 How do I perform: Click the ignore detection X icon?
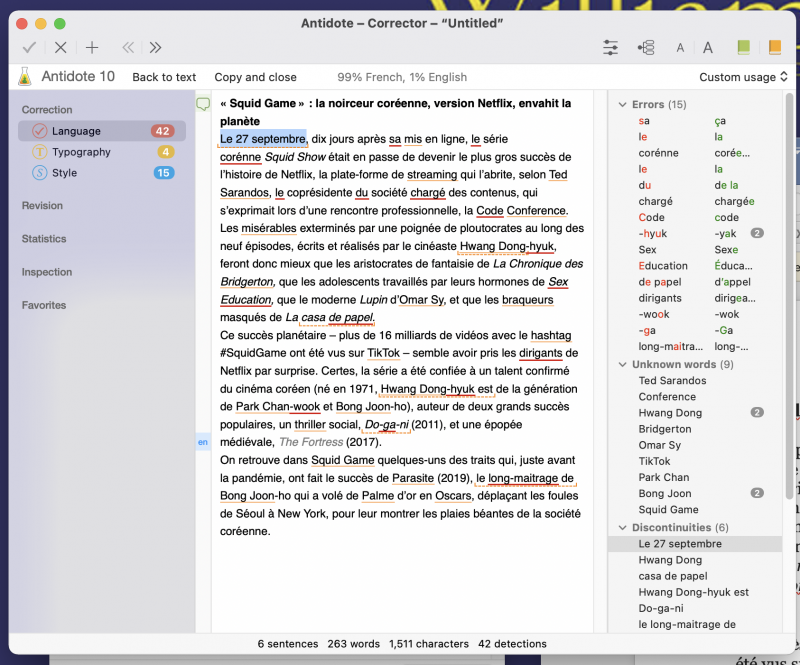point(61,47)
